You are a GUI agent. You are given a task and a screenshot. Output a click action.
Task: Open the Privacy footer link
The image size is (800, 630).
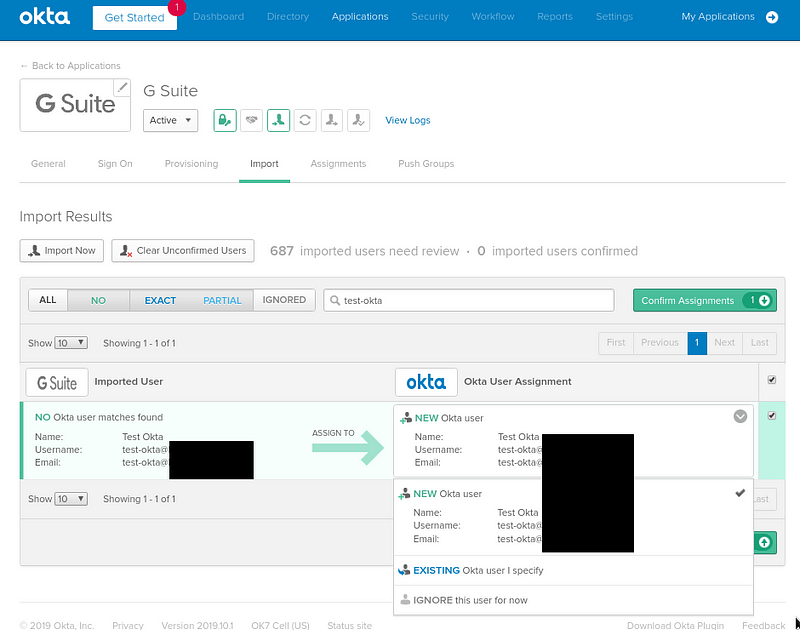coord(128,625)
